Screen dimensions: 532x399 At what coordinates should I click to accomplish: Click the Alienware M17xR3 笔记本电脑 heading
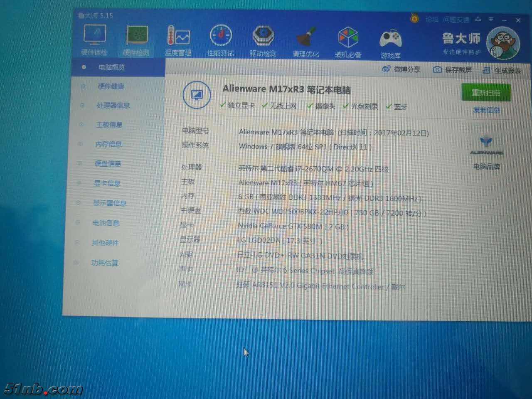(x=287, y=89)
